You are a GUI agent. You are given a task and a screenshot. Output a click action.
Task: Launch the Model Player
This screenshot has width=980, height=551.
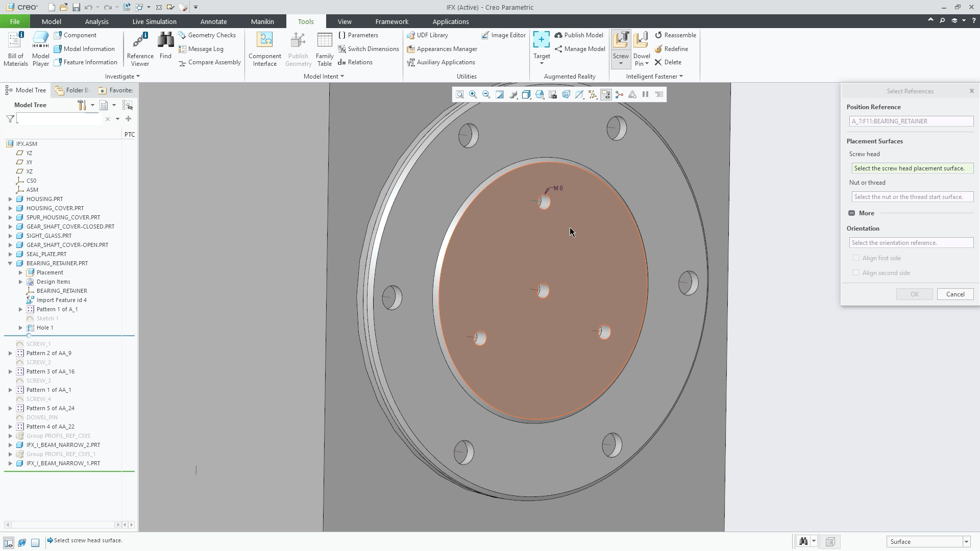click(x=41, y=49)
